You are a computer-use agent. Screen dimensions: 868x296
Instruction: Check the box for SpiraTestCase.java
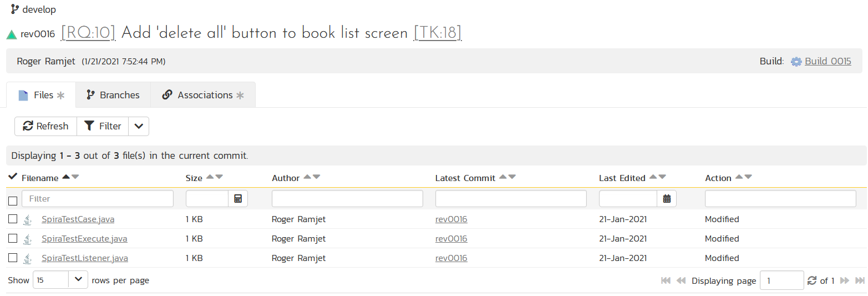pos(13,219)
